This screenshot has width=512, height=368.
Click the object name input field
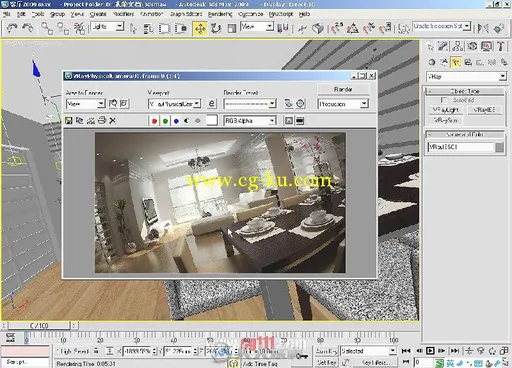click(x=460, y=147)
